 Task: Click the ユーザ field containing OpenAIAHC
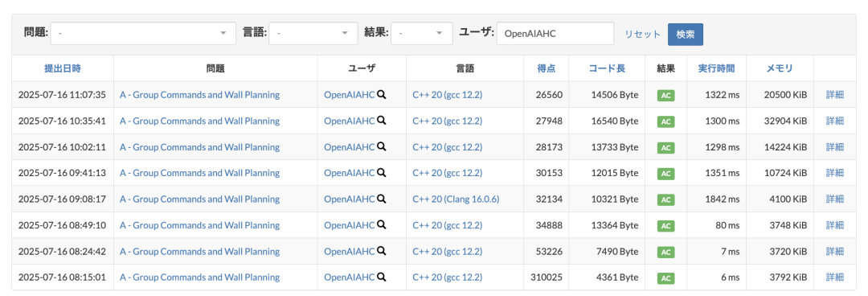point(555,33)
